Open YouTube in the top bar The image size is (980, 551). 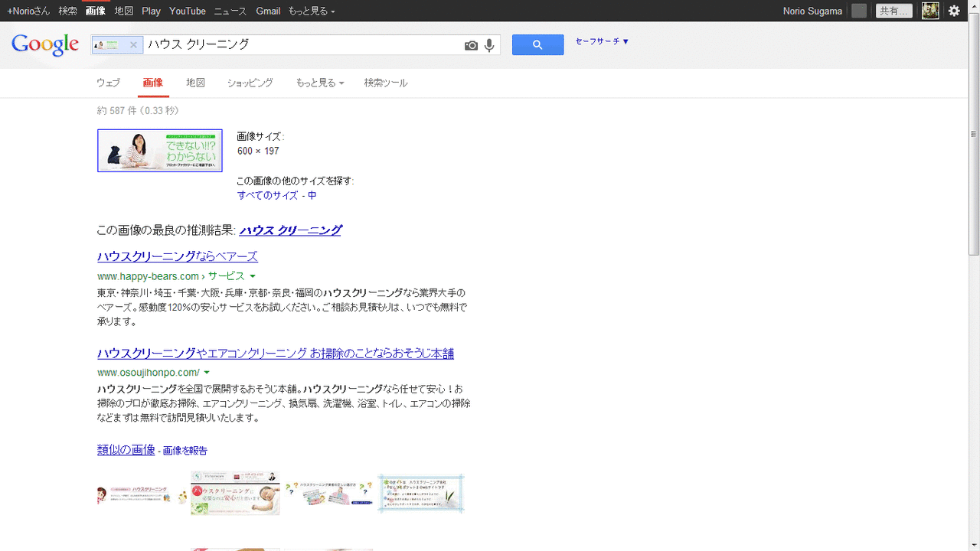188,11
